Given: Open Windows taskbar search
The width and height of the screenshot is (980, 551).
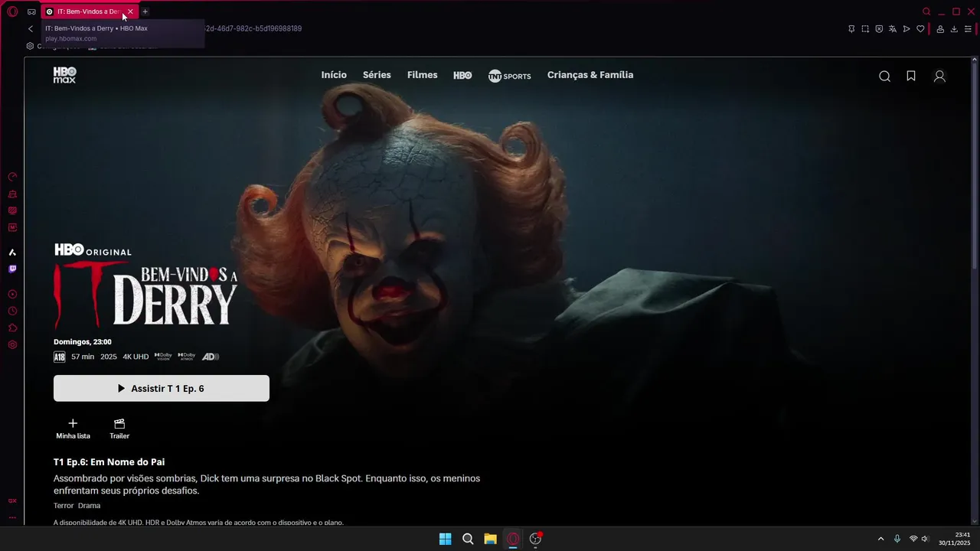Looking at the screenshot, I should coord(468,539).
